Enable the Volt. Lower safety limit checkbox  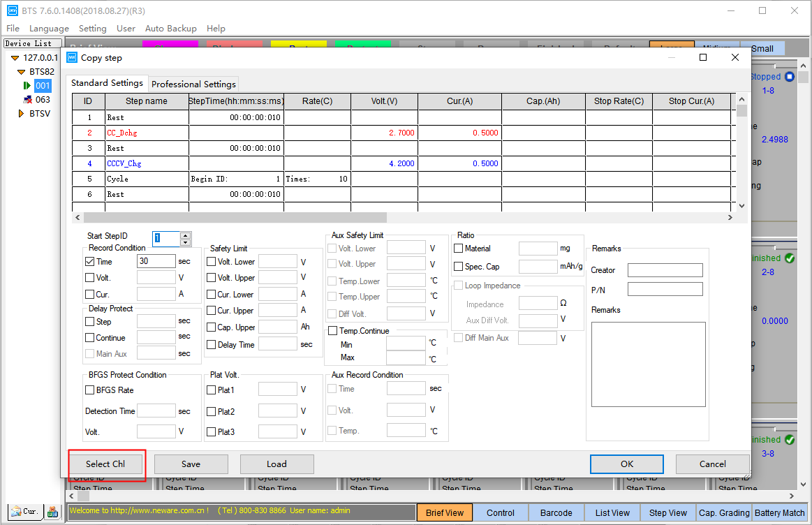click(212, 262)
